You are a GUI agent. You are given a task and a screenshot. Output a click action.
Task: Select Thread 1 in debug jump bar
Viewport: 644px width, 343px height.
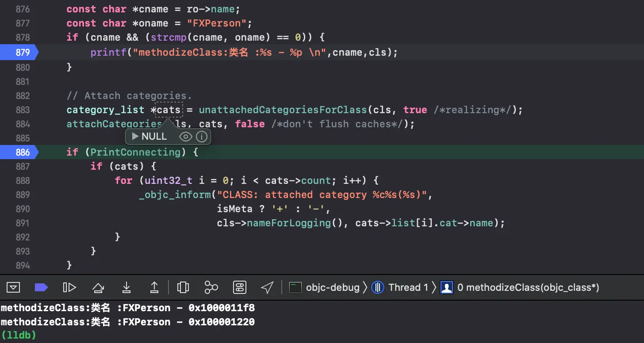[400, 288]
